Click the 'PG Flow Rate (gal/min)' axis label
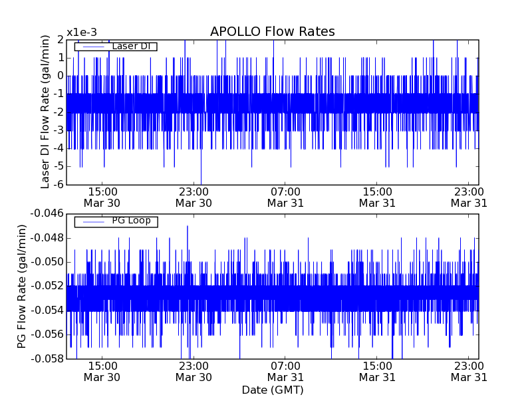Viewport: 532px width, 399px height. click(21, 286)
